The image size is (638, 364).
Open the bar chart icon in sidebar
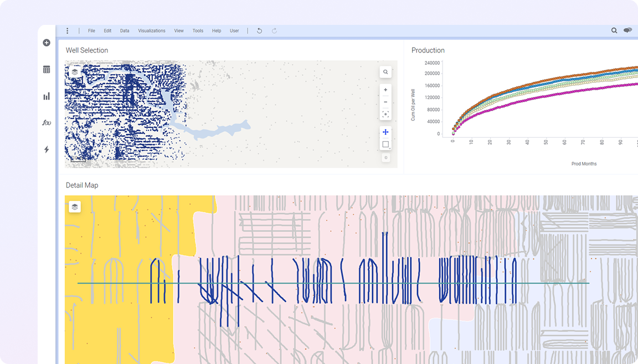(47, 96)
